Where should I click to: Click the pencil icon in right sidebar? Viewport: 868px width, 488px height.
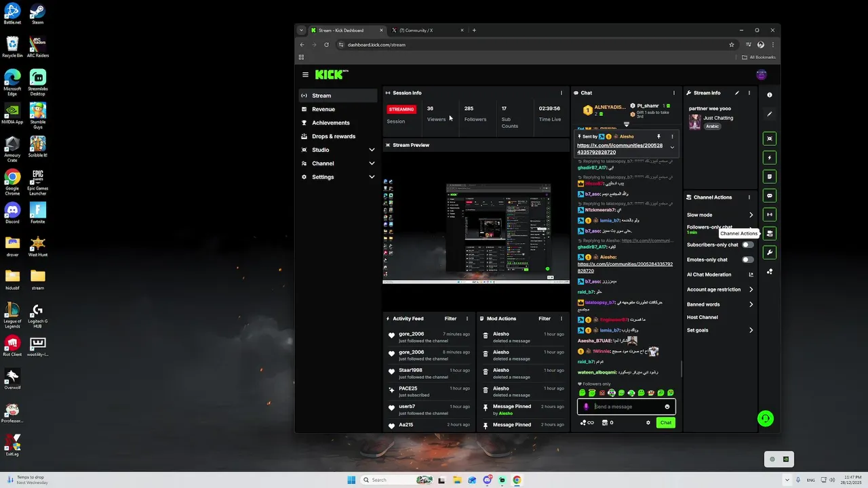(x=770, y=114)
